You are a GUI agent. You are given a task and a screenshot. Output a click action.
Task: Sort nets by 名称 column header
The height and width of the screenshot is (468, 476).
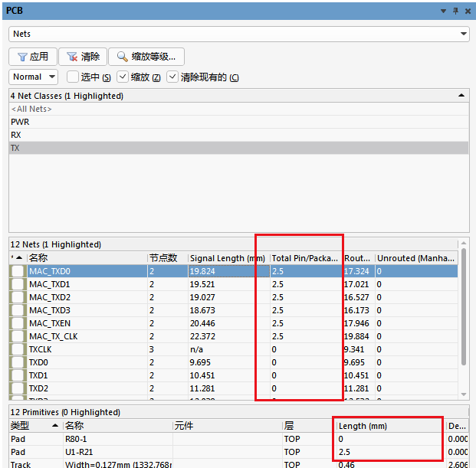(x=87, y=258)
